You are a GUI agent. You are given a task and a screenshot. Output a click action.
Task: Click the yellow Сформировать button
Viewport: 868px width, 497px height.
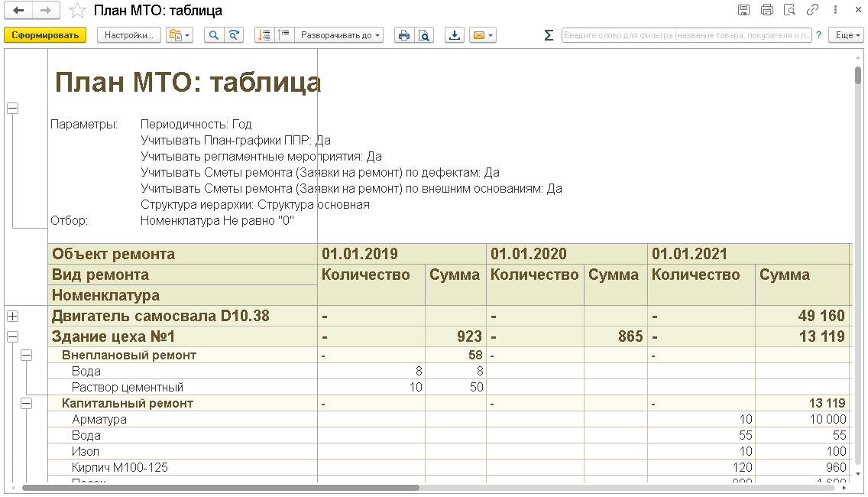pyautogui.click(x=45, y=35)
